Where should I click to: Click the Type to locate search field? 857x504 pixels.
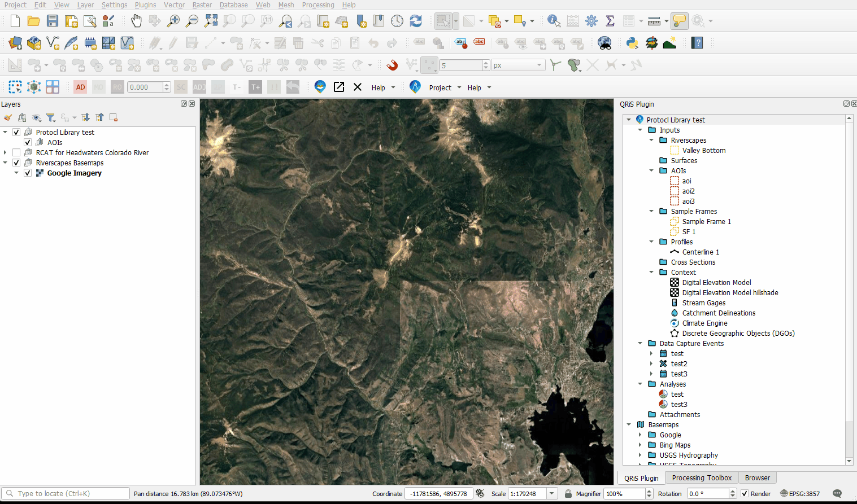(66, 493)
